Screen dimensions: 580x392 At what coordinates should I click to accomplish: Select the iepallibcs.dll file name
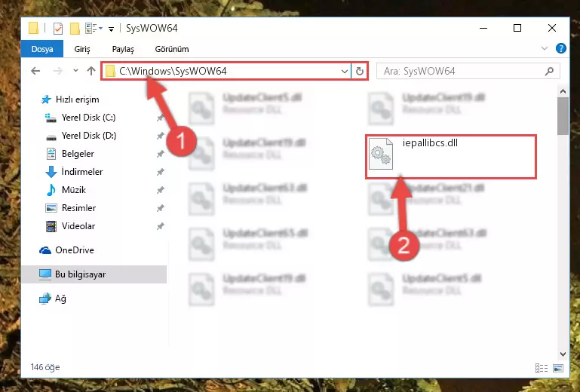[430, 142]
